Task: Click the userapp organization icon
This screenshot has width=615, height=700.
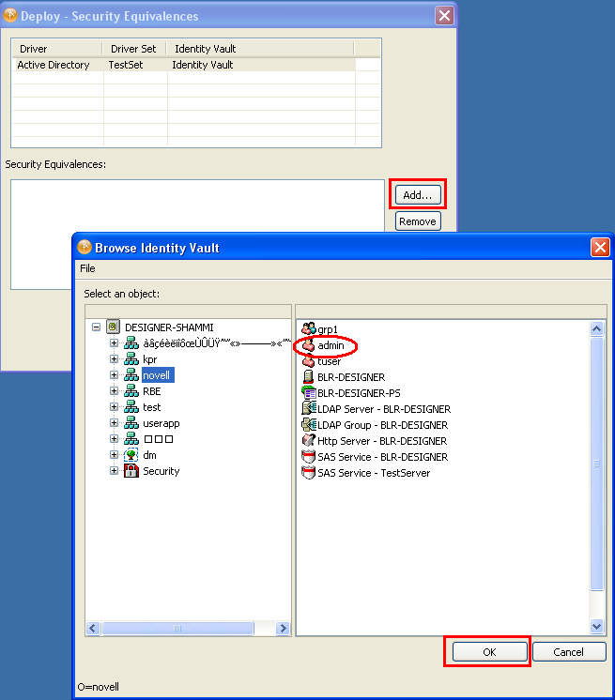Action: click(x=131, y=423)
